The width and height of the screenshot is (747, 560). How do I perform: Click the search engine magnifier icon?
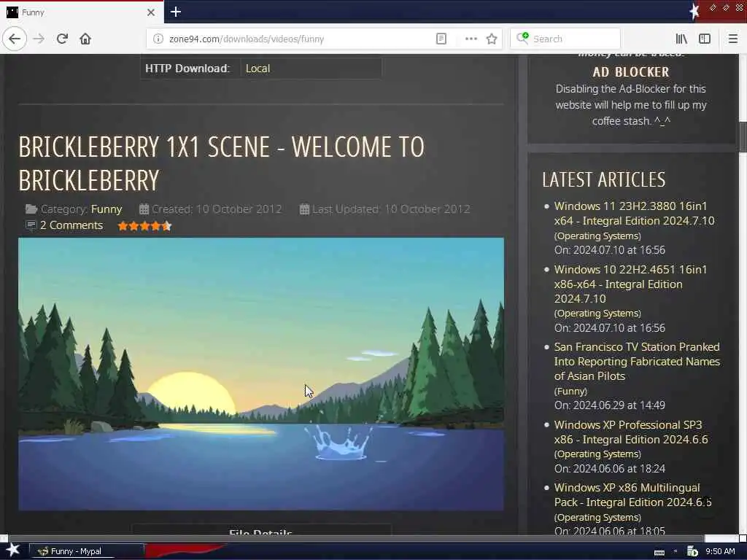(522, 38)
